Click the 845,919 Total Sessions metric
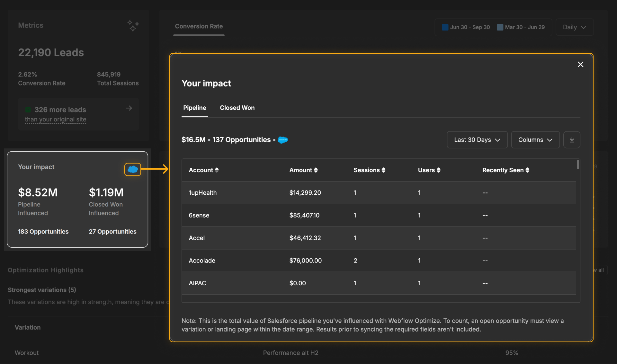This screenshot has height=364, width=617. tap(118, 79)
